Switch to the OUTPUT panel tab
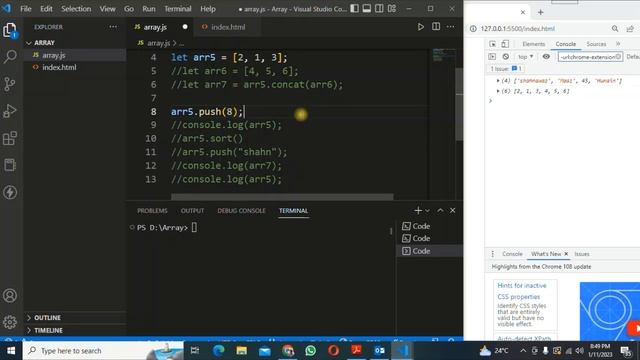This screenshot has height=360, width=640. click(192, 211)
